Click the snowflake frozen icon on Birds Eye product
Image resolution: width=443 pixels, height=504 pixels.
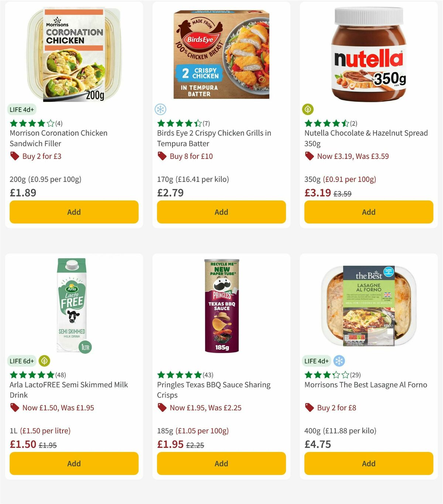[x=160, y=109]
